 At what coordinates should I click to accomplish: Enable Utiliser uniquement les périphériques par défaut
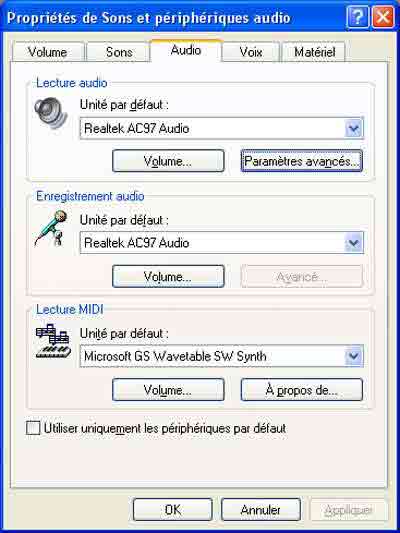click(x=33, y=428)
